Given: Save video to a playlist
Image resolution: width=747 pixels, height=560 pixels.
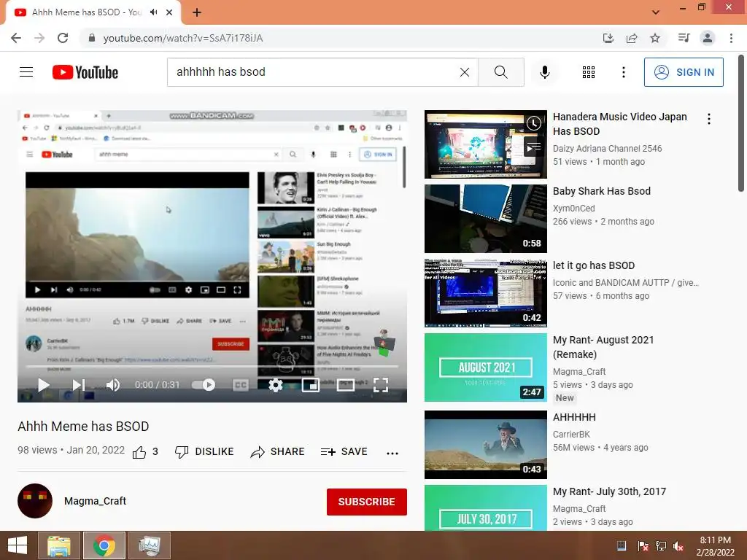Looking at the screenshot, I should [344, 452].
